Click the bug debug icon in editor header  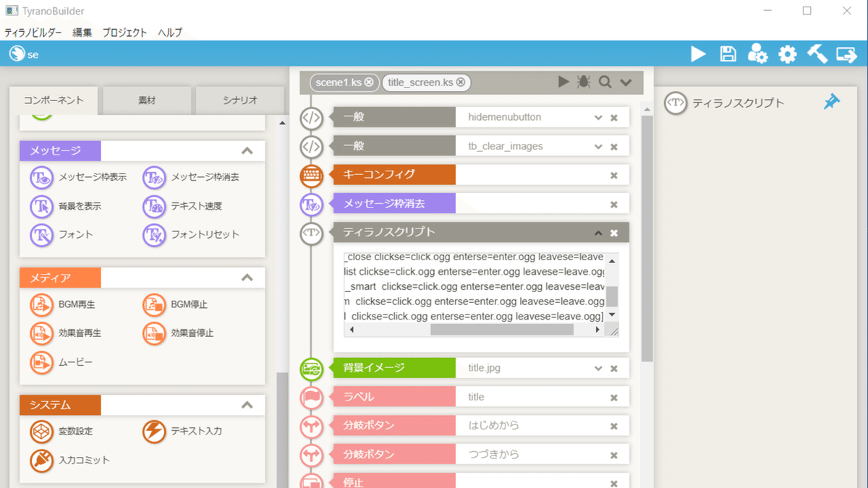(x=584, y=82)
